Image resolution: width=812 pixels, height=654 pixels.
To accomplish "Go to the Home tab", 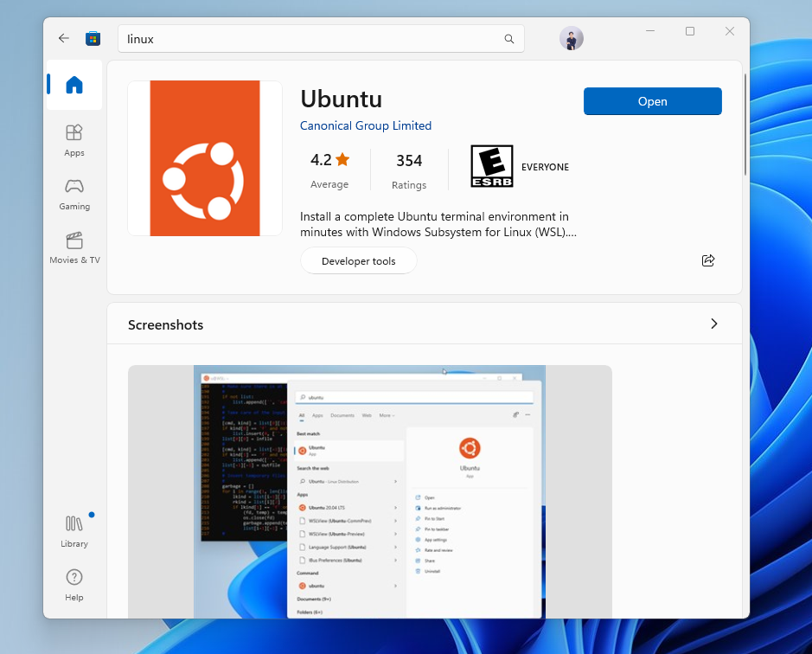I will pos(74,85).
